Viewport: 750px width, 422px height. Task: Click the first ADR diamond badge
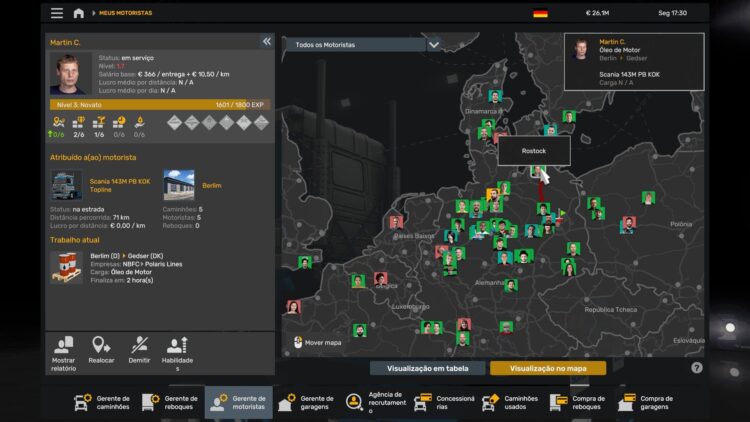[x=175, y=123]
